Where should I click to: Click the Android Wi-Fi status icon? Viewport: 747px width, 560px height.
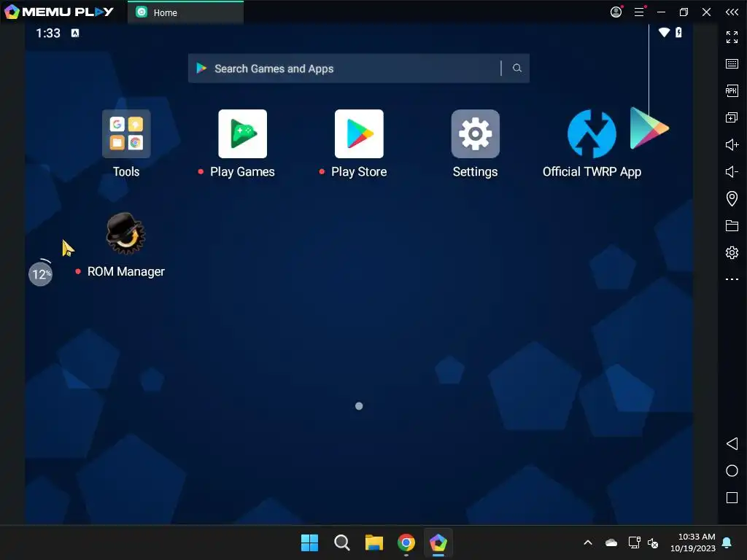(664, 32)
